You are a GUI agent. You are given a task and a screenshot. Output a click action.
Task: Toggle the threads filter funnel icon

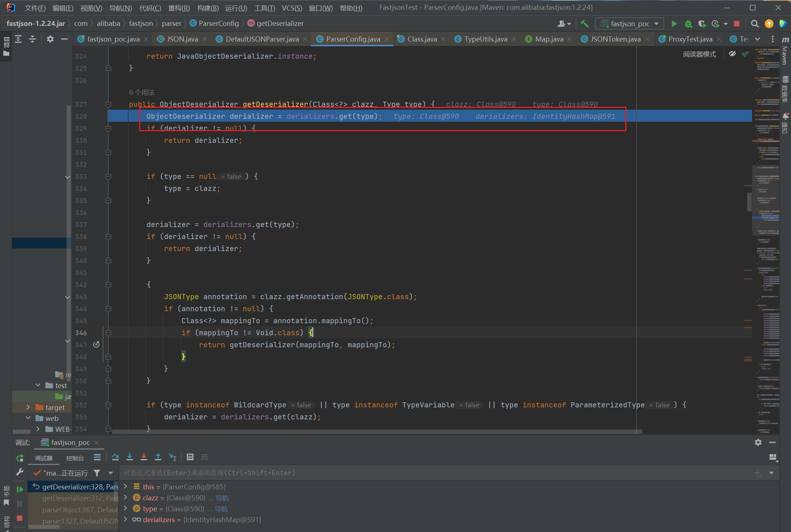click(97, 473)
